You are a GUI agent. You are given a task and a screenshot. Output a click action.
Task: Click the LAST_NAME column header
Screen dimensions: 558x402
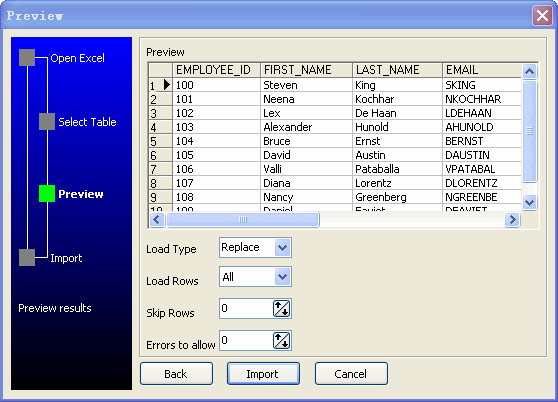coord(398,70)
